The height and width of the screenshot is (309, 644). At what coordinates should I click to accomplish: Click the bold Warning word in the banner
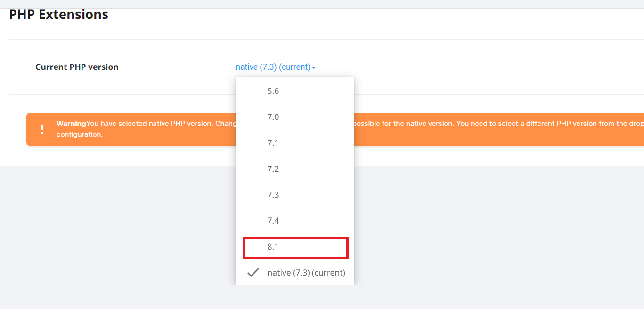(72, 124)
